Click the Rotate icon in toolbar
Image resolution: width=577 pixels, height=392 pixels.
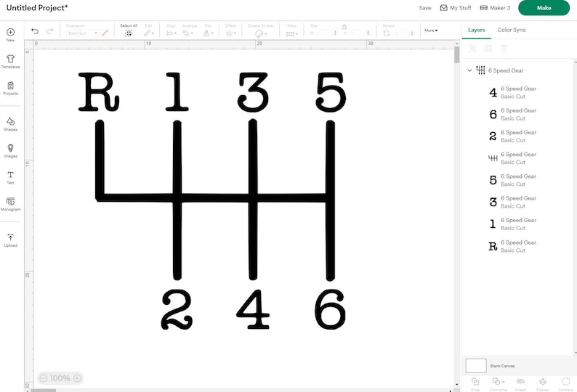pos(387,33)
